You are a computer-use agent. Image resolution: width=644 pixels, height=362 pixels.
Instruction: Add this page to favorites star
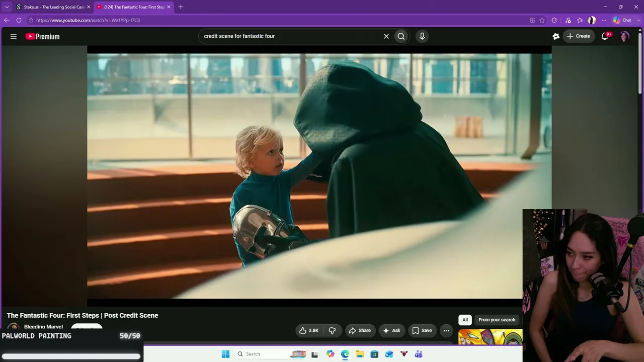point(542,20)
